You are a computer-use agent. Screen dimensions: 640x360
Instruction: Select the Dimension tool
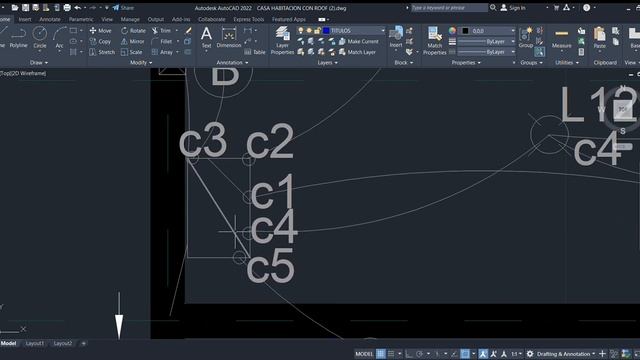pos(229,38)
